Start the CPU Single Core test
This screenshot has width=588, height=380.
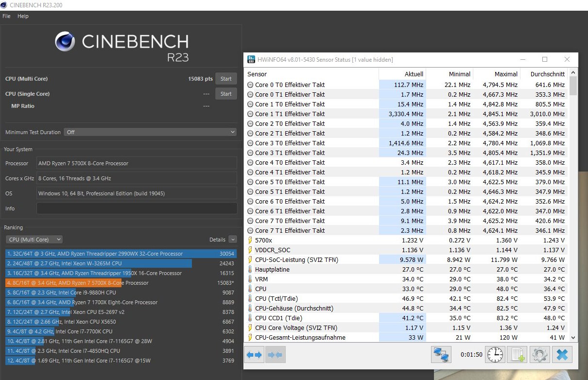tap(226, 94)
